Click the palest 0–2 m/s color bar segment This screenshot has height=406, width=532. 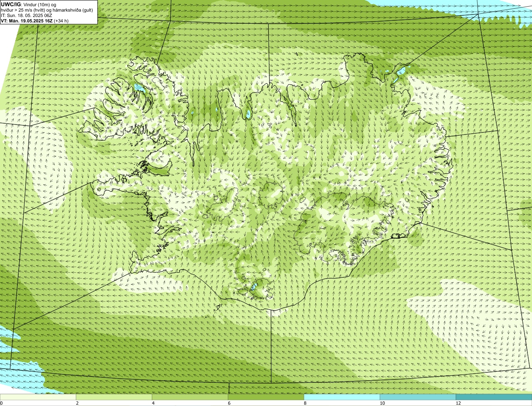point(38,397)
